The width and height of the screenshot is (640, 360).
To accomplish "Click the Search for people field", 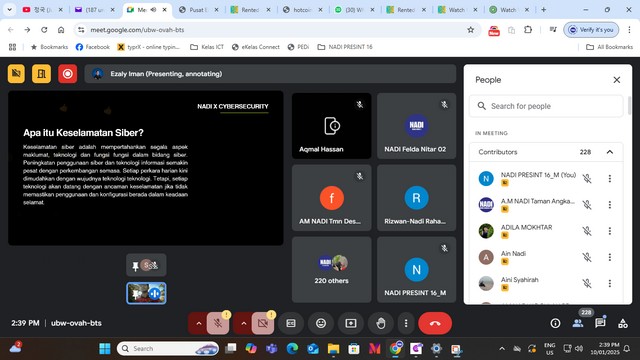I will click(x=546, y=106).
